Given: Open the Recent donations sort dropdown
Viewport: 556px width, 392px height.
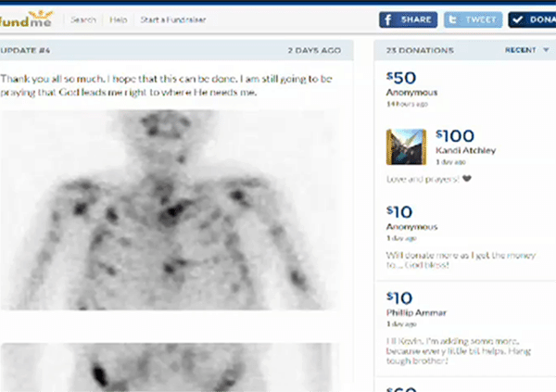Looking at the screenshot, I should pos(525,50).
